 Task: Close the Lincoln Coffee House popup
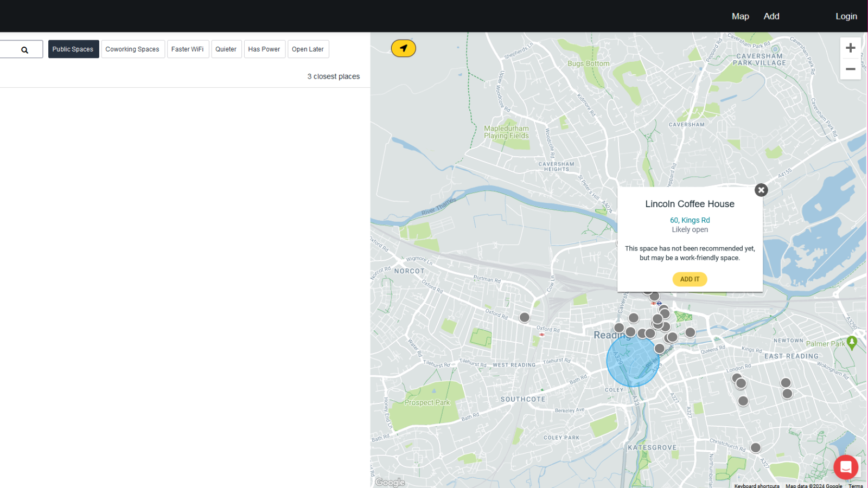[761, 190]
